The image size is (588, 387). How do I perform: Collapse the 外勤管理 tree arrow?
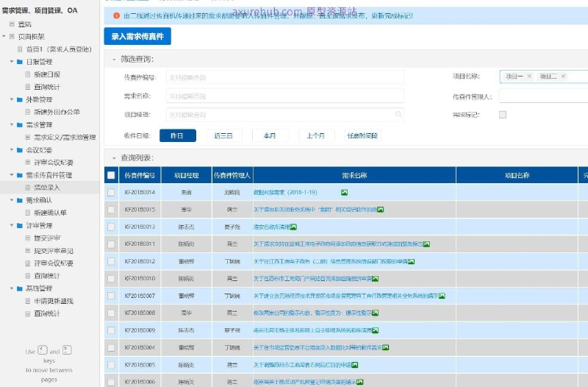pyautogui.click(x=12, y=99)
